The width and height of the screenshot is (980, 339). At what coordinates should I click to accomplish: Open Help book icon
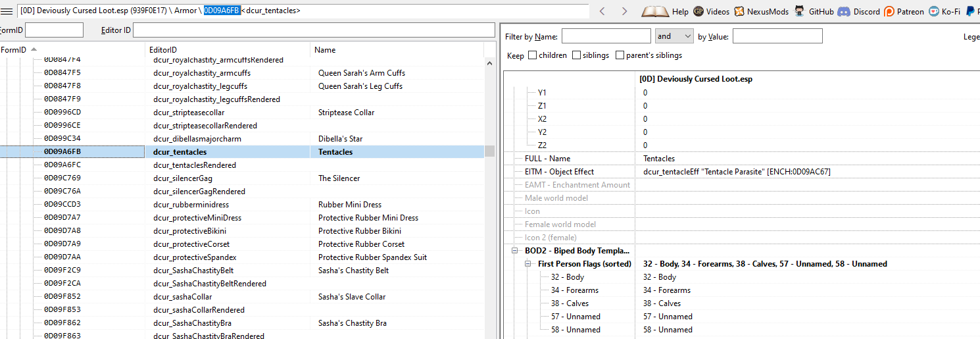click(665, 11)
